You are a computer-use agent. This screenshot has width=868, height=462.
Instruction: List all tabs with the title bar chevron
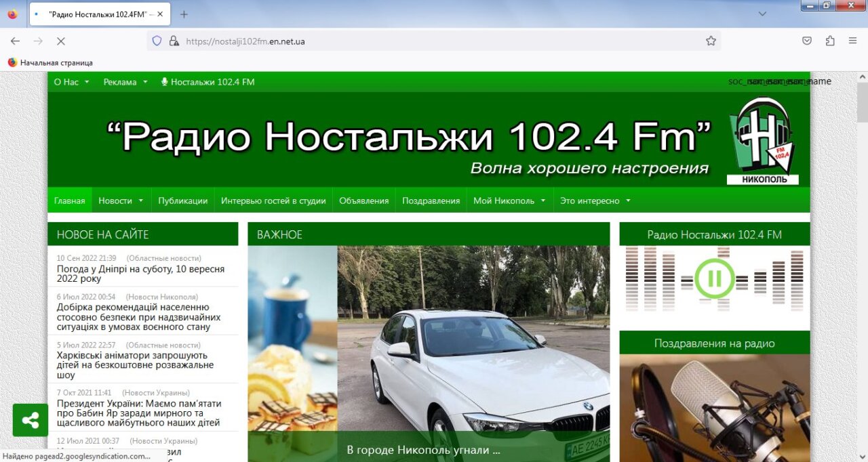pyautogui.click(x=762, y=14)
